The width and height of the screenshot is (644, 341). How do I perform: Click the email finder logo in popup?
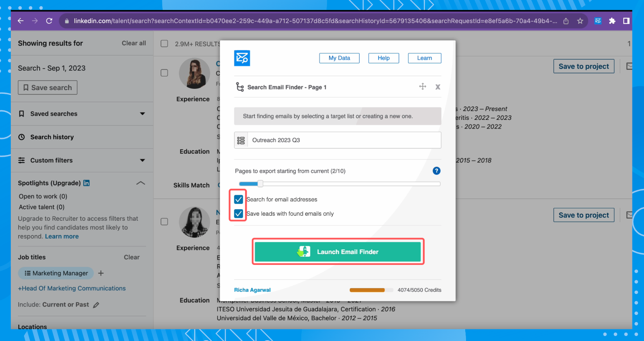242,58
